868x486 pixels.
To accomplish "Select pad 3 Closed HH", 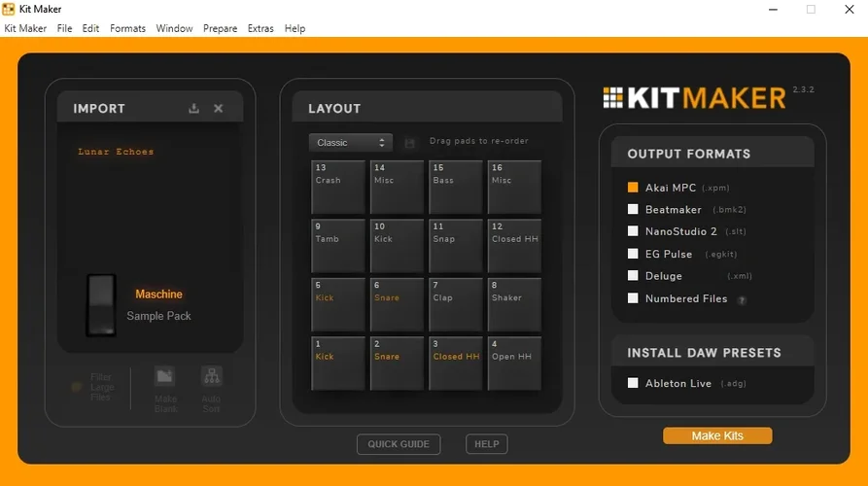I will click(x=456, y=364).
